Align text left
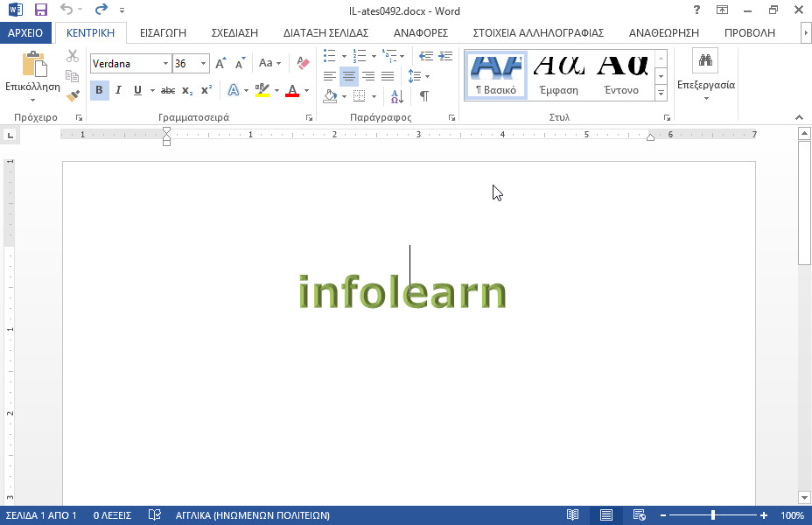This screenshot has width=812, height=525. click(x=329, y=77)
